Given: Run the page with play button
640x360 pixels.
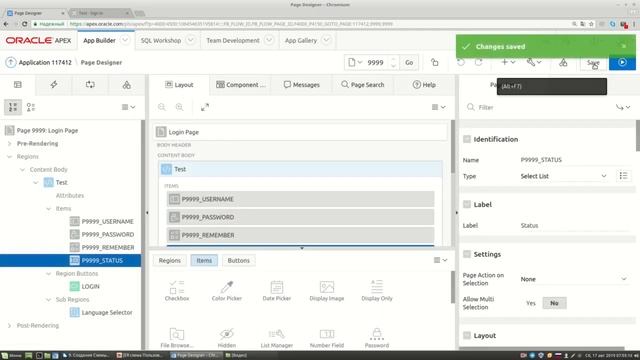Looking at the screenshot, I should (x=622, y=62).
